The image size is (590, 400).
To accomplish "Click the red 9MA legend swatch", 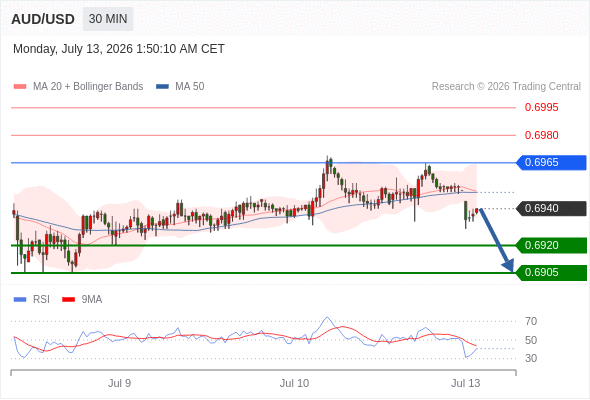I will (68, 300).
